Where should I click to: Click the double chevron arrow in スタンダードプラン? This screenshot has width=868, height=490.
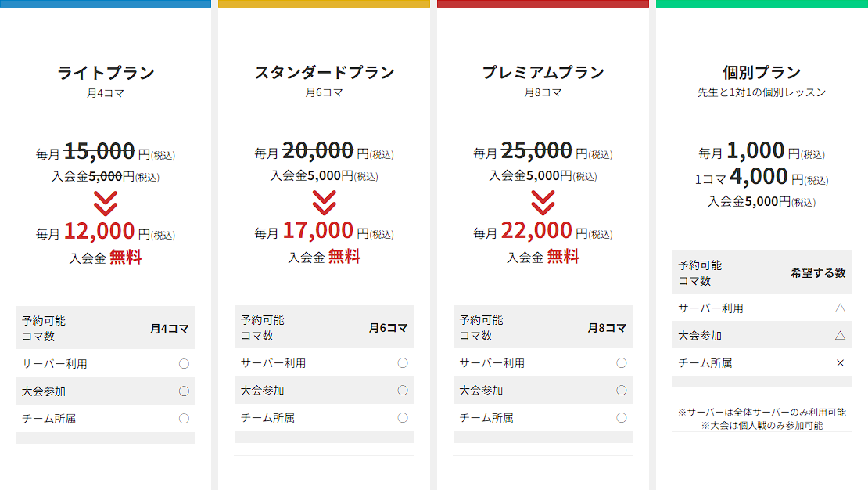pyautogui.click(x=324, y=203)
